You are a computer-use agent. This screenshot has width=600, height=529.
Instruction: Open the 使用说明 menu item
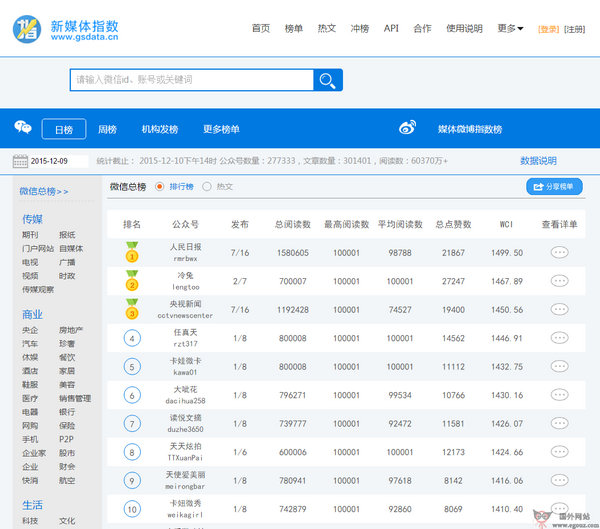[x=465, y=28]
